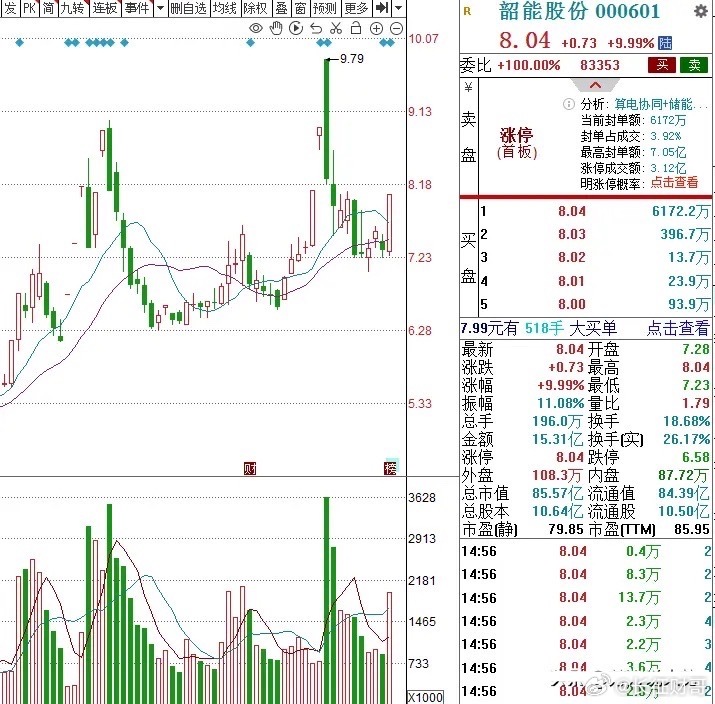Select the hand pan tool
The height and width of the screenshot is (704, 715).
click(x=276, y=28)
